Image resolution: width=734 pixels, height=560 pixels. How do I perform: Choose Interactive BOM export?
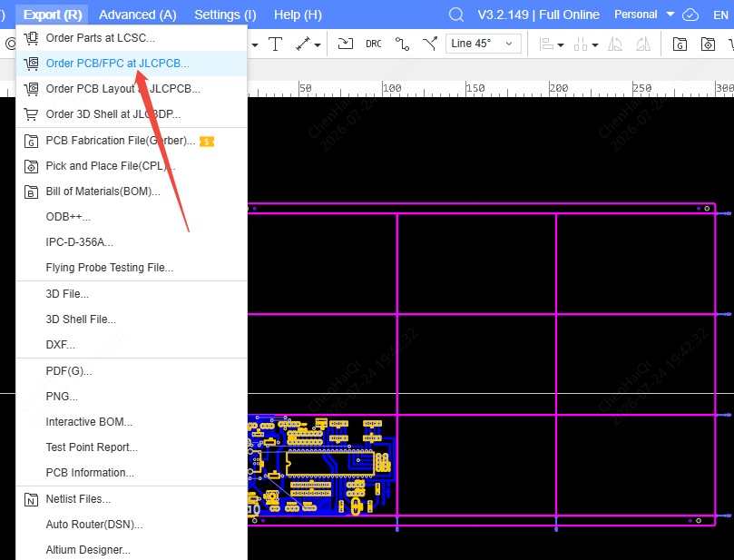(132, 422)
